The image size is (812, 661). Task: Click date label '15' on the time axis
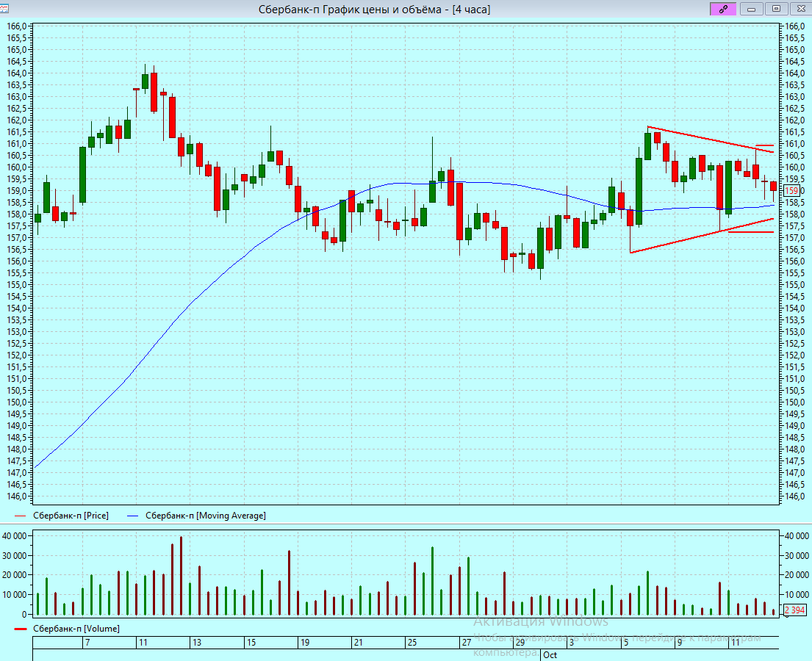(251, 643)
